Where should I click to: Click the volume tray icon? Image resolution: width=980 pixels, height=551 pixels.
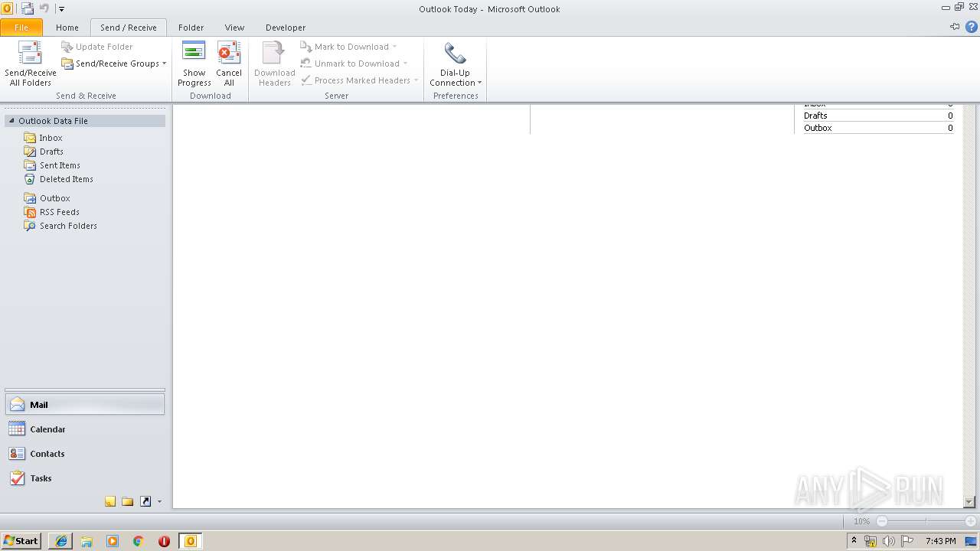point(889,541)
